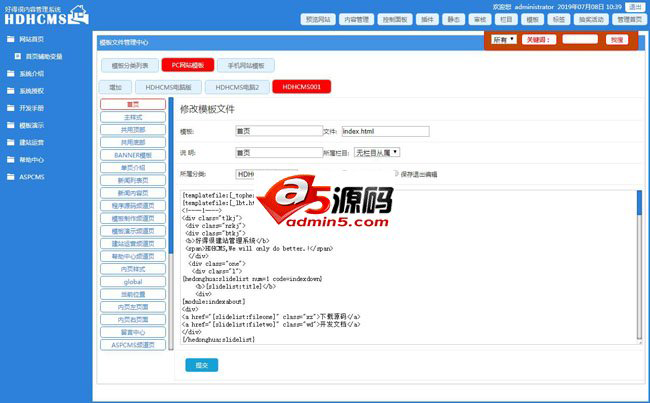Open 模板 in top navigation
650x403 pixels.
pyautogui.click(x=532, y=19)
